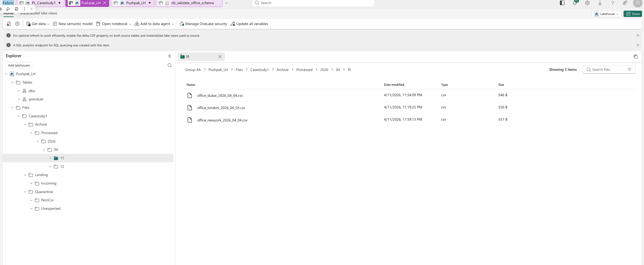
Task: Open the notifications bell icon
Action: pyautogui.click(x=575, y=3)
